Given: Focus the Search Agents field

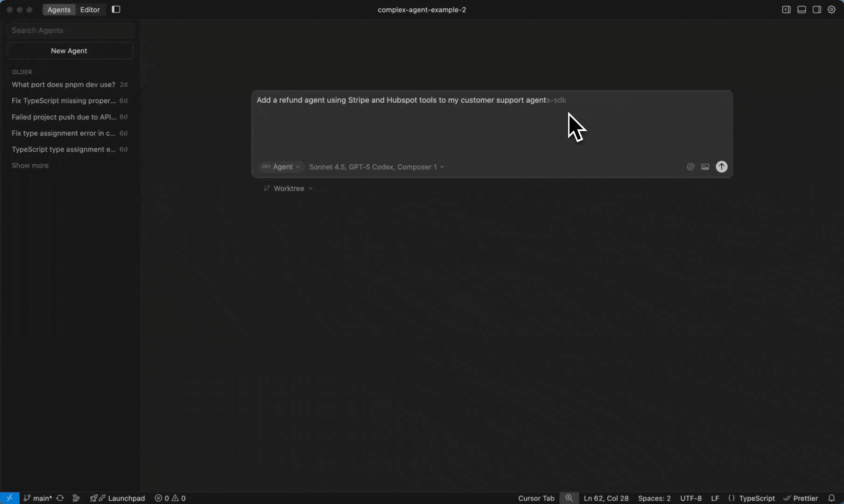Looking at the screenshot, I should (x=70, y=30).
